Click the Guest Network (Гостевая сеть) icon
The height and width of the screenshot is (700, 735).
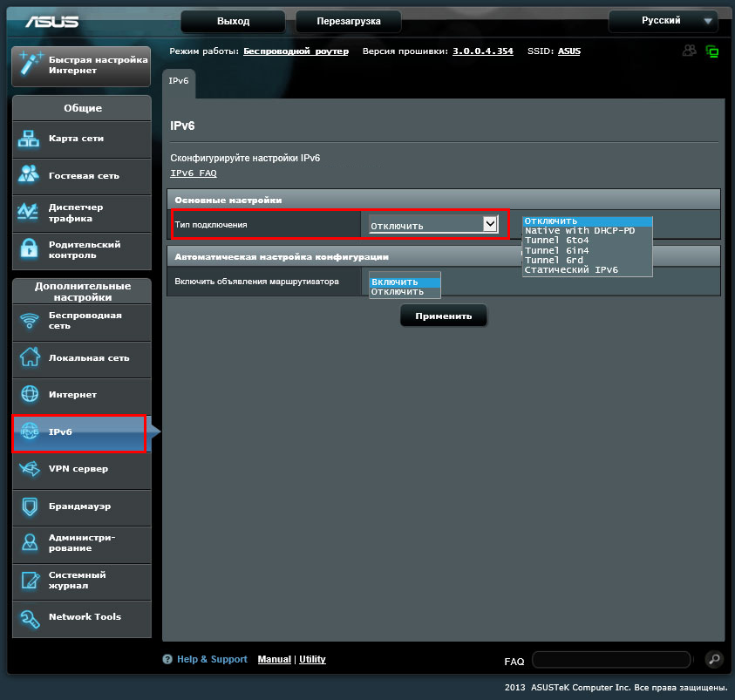pos(30,175)
